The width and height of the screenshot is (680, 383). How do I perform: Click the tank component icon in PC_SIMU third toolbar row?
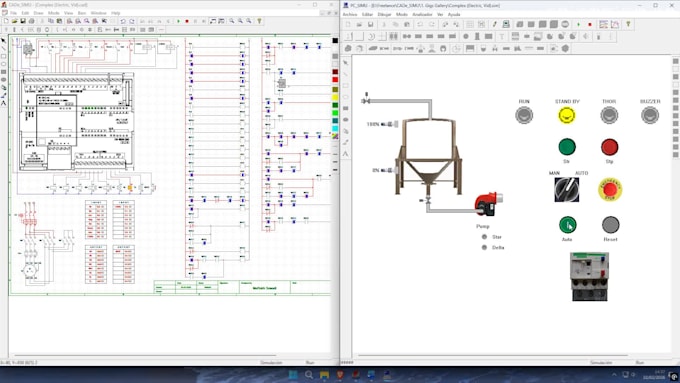pyautogui.click(x=483, y=49)
